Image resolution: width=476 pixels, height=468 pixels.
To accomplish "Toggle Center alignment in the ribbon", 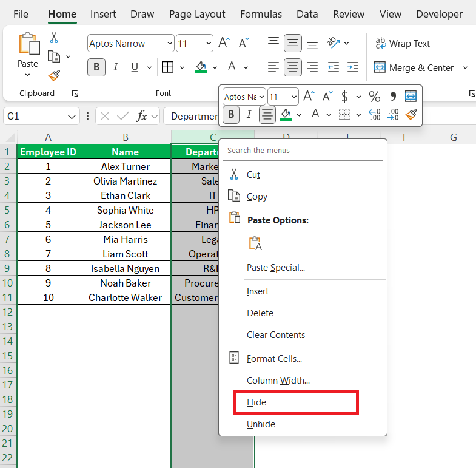I will tap(293, 67).
